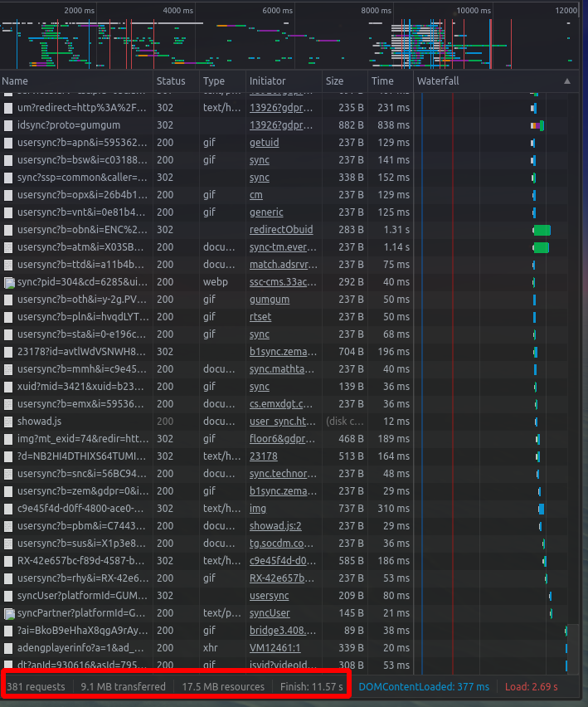Image resolution: width=588 pixels, height=707 pixels.
Task: Click the image icon of sync?pid=304 row
Action: point(9,283)
